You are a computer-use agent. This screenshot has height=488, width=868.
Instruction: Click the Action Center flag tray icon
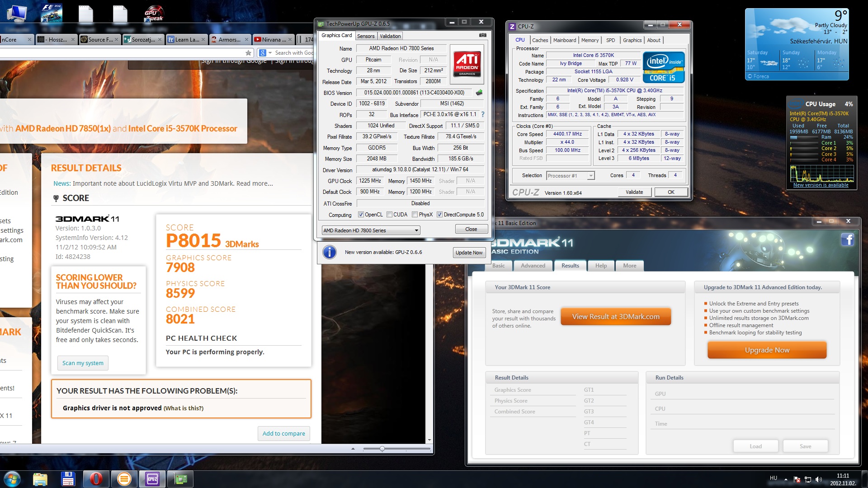797,479
